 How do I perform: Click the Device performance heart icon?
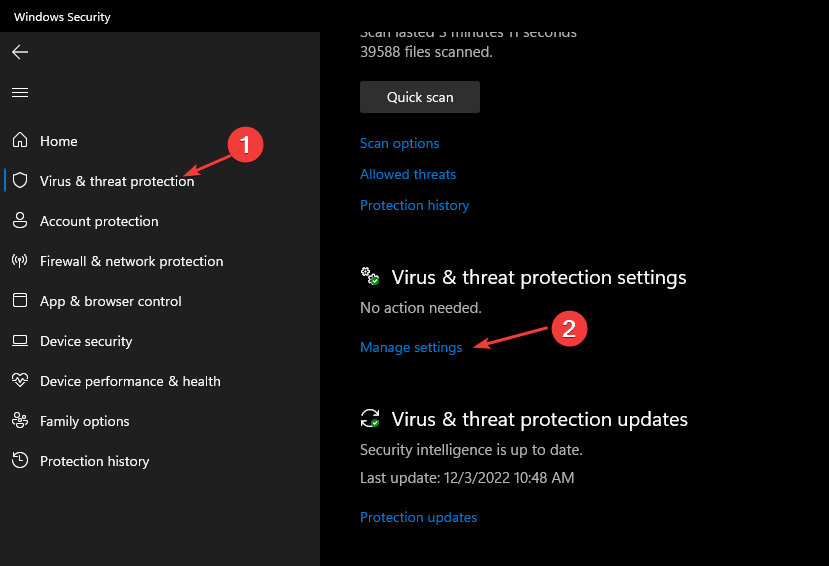coord(20,381)
